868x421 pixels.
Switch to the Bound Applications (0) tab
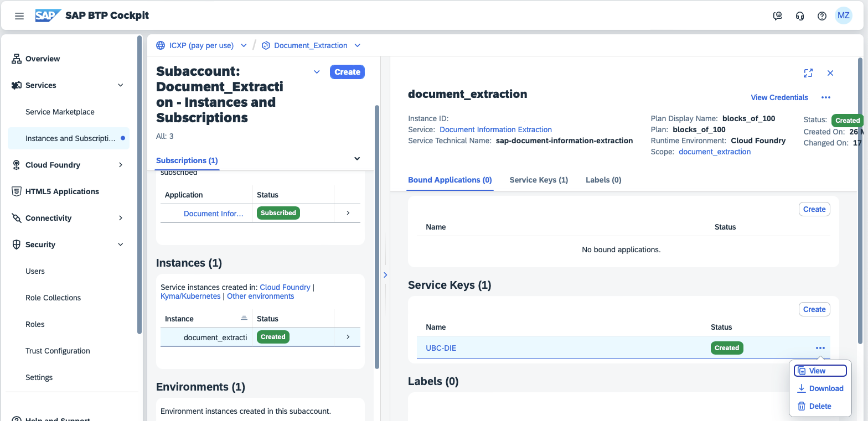click(x=450, y=180)
